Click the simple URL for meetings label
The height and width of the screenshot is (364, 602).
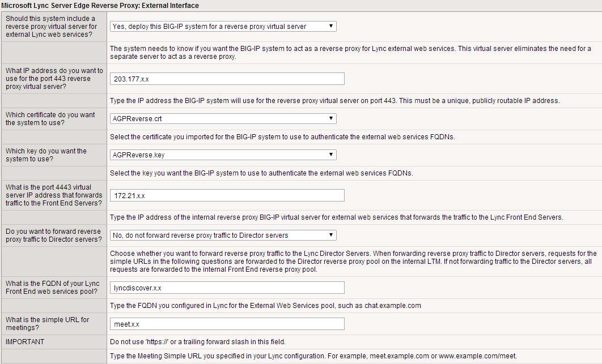pos(48,323)
